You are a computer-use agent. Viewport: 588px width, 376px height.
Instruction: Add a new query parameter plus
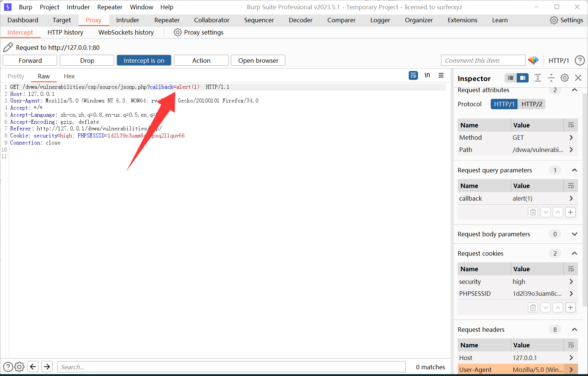(571, 212)
